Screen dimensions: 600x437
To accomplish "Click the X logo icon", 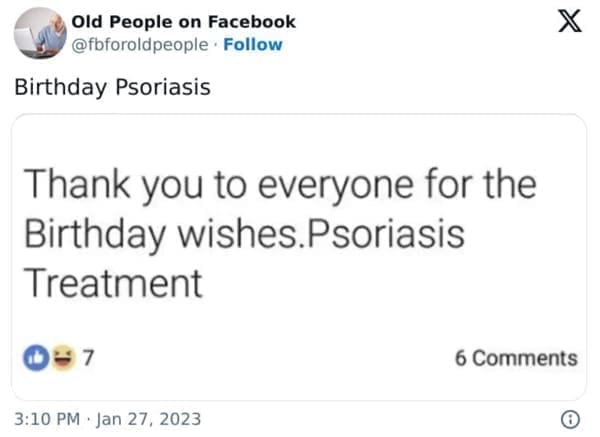I will point(568,23).
